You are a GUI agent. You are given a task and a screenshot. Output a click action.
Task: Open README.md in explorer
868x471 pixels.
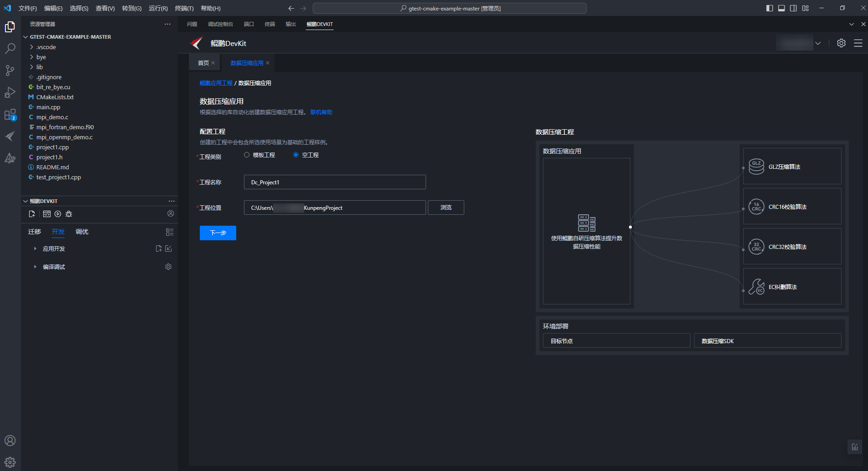(53, 167)
